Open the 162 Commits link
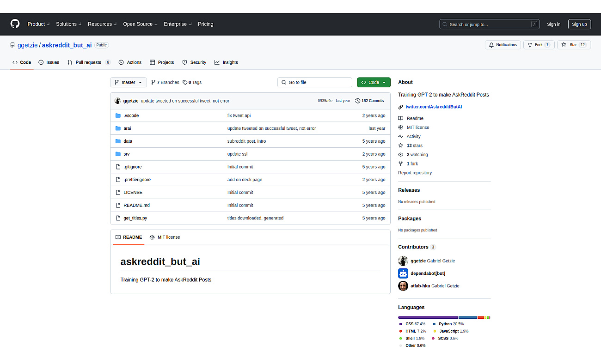 (369, 101)
